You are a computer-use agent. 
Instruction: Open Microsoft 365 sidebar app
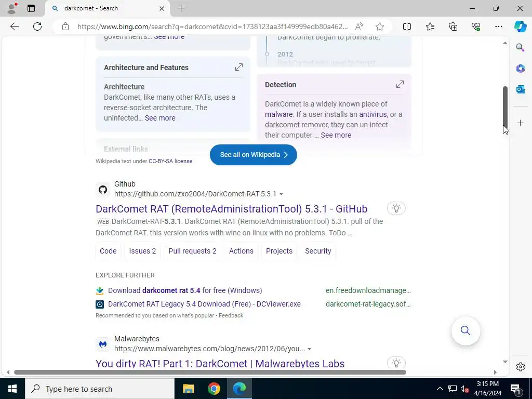[520, 68]
